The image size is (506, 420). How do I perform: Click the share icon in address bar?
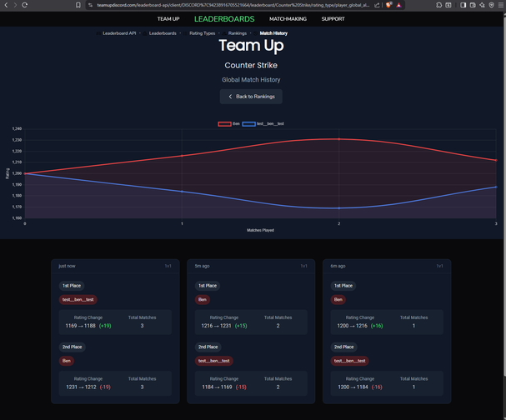pyautogui.click(x=378, y=5)
